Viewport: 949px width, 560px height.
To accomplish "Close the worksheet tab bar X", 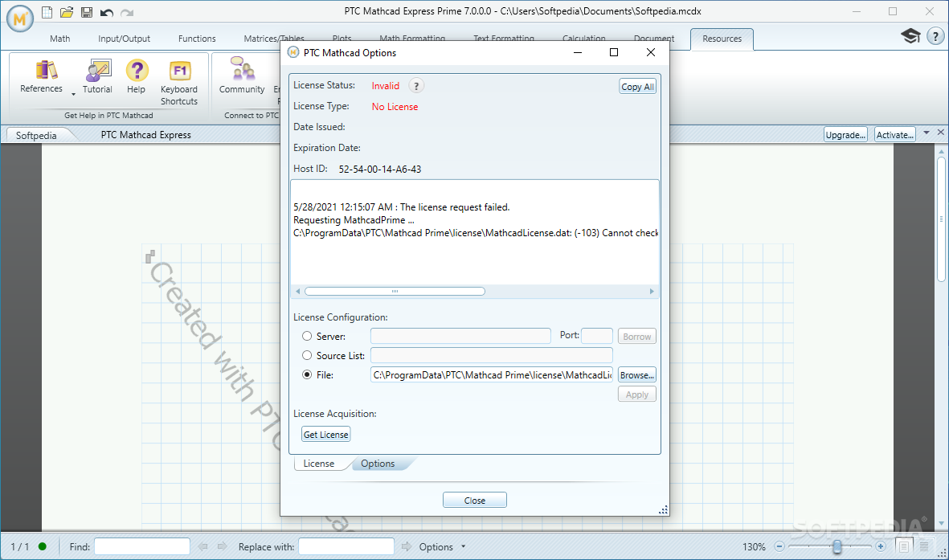I will pyautogui.click(x=940, y=132).
